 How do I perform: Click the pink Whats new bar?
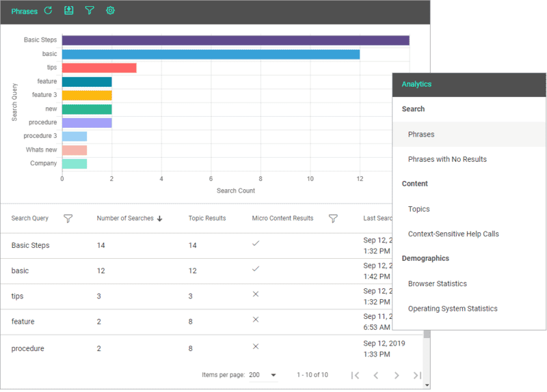tap(75, 150)
